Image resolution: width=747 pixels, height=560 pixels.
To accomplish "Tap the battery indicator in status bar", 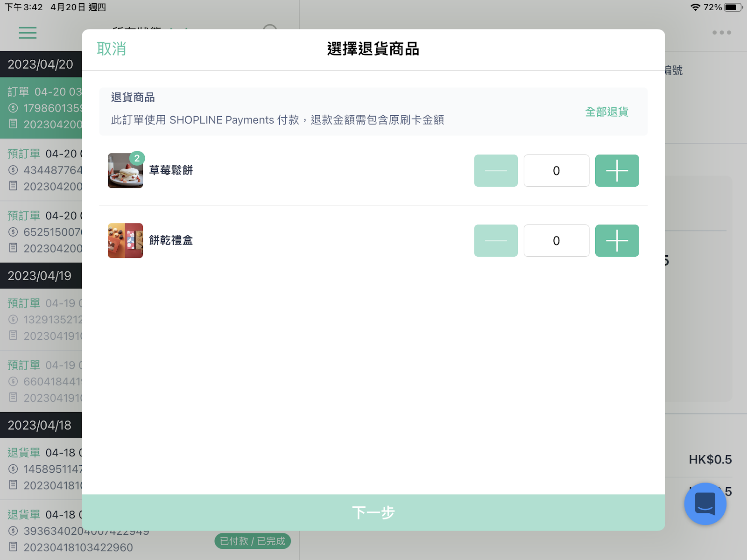I will 733,7.
